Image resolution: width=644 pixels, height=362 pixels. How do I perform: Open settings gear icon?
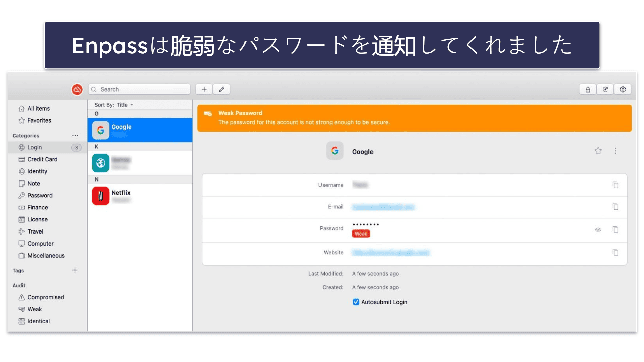coord(623,89)
